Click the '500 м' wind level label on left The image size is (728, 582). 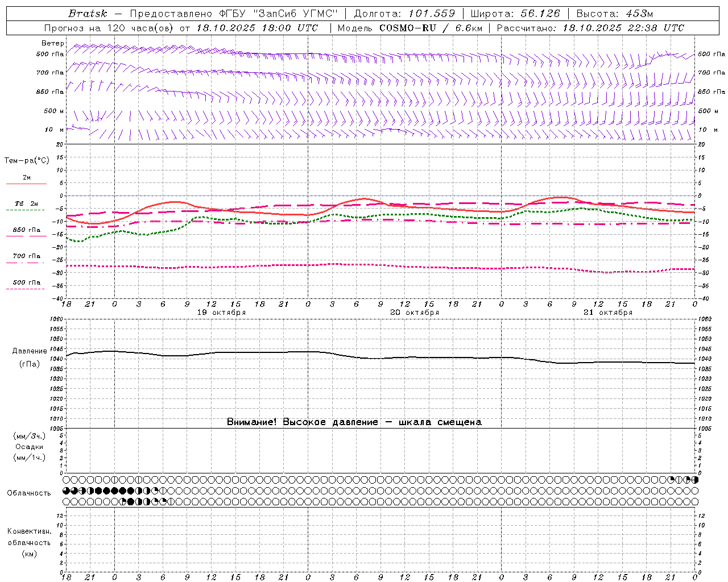click(x=54, y=111)
